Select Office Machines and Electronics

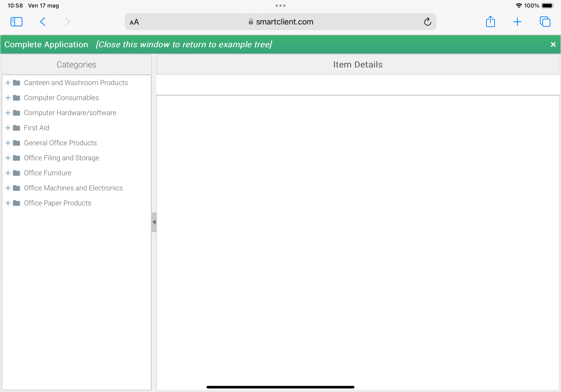click(73, 188)
